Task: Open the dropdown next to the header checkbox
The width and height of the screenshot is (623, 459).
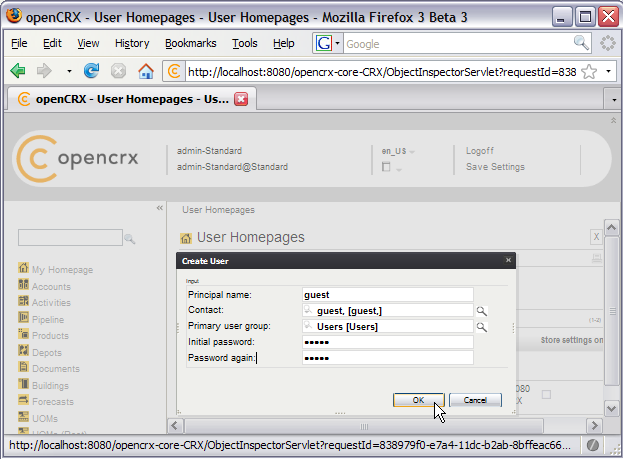Action: (x=399, y=169)
